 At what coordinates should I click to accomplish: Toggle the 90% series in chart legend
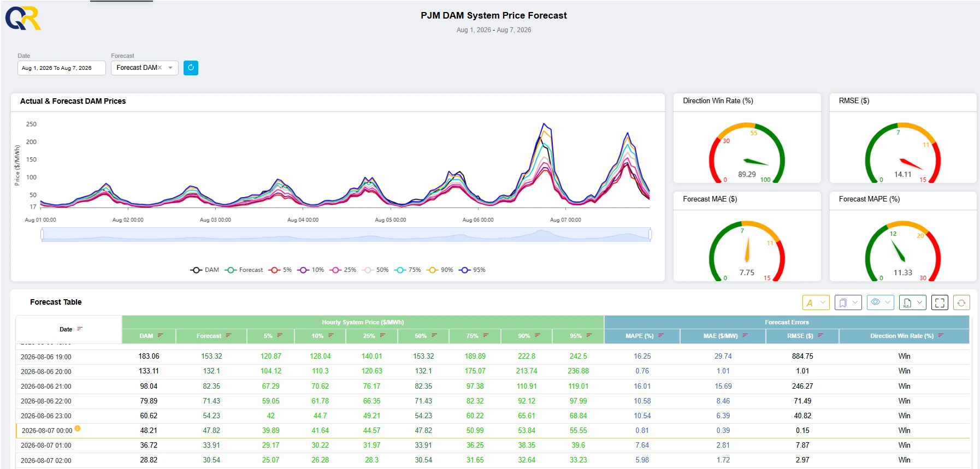coord(440,270)
